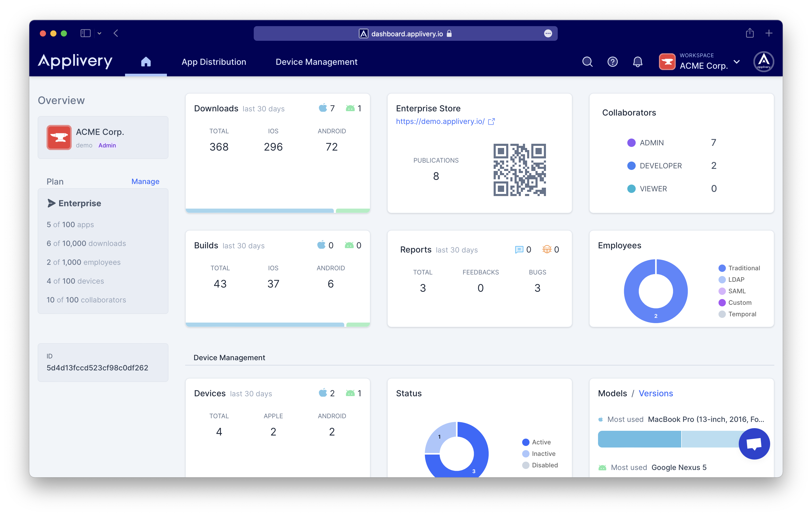Click the address bar lock icon
Image resolution: width=812 pixels, height=516 pixels.
(x=449, y=33)
